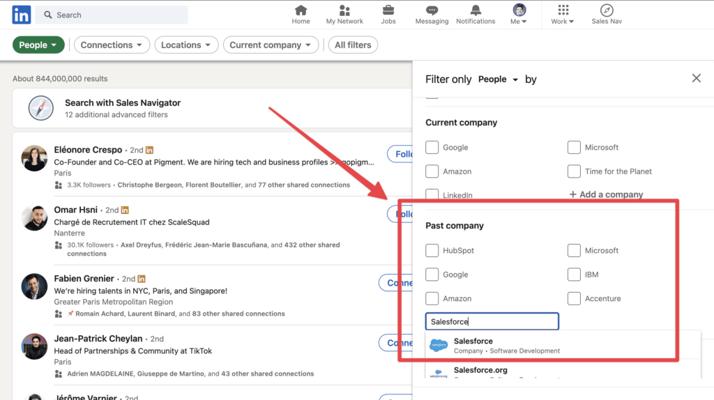Click shared connections icon for Jean-Patrick Cheylan
714x400 pixels.
coord(58,374)
